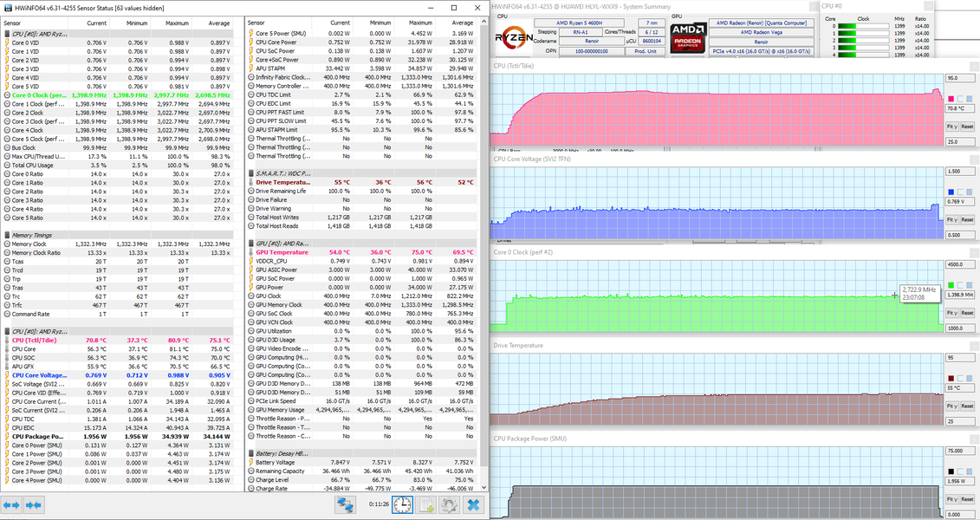Click pink line color swatch in Tctl/Tdie graph

click(951, 99)
